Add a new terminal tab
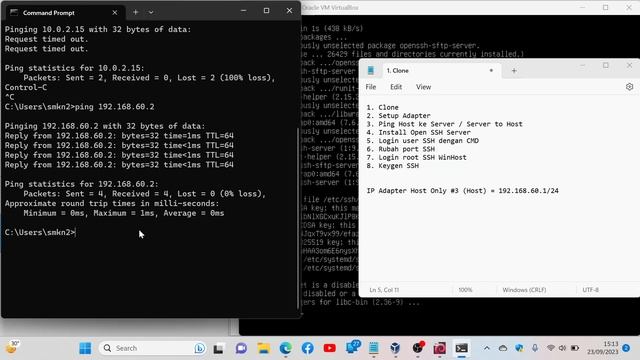640x360 pixels. point(136,12)
